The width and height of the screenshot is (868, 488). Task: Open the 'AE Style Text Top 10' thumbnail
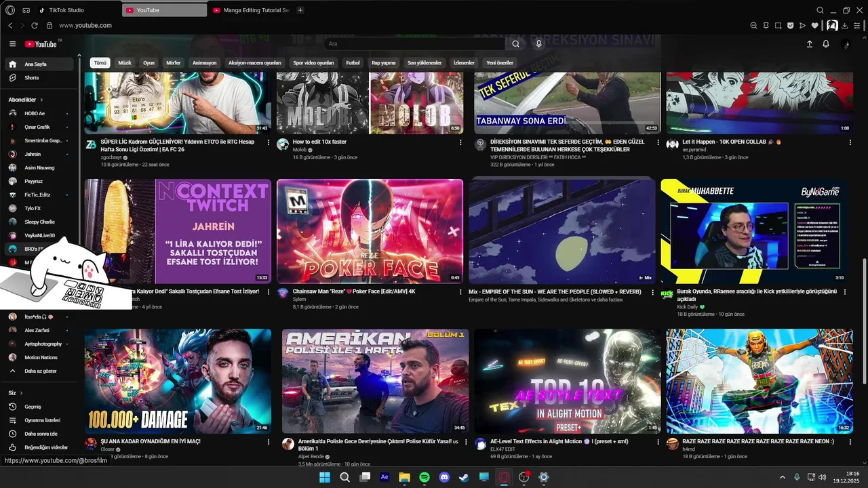tap(568, 382)
